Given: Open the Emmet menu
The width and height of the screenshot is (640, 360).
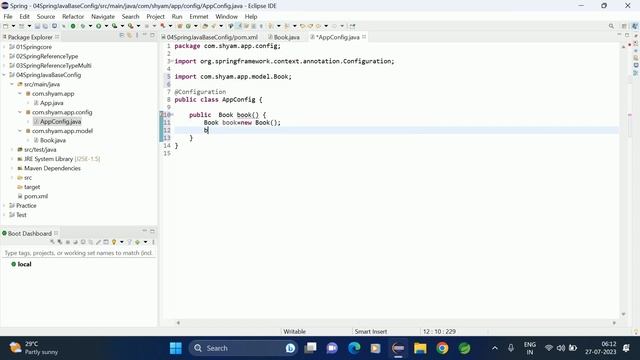Looking at the screenshot, I should point(199,16).
